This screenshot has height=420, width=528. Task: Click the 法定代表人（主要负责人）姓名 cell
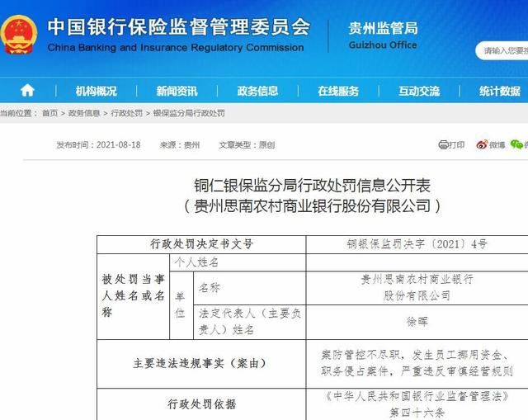pos(249,322)
